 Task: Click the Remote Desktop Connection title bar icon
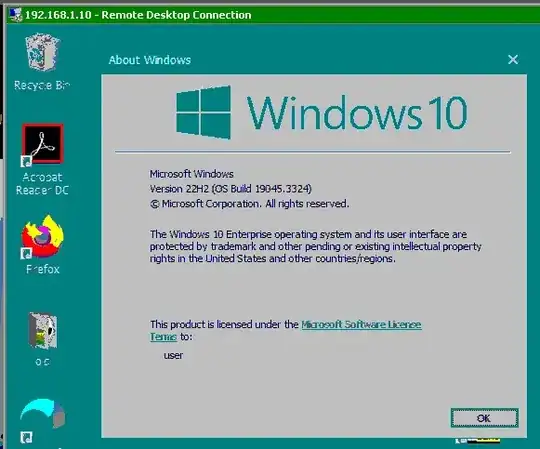15,15
